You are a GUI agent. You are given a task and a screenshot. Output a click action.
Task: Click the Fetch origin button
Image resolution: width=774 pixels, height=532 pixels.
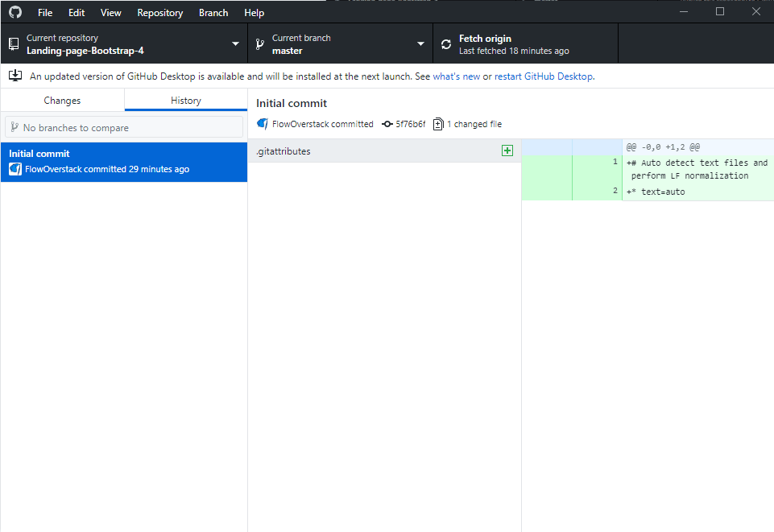(x=525, y=44)
